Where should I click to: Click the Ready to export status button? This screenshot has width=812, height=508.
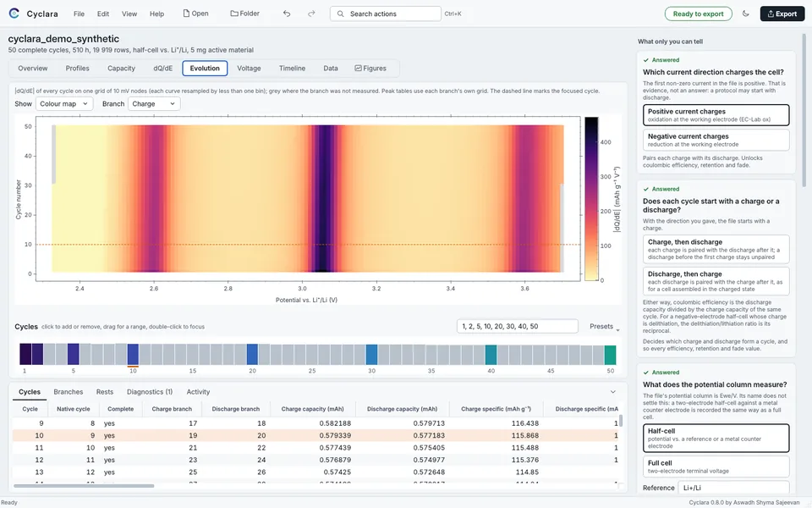pos(698,14)
